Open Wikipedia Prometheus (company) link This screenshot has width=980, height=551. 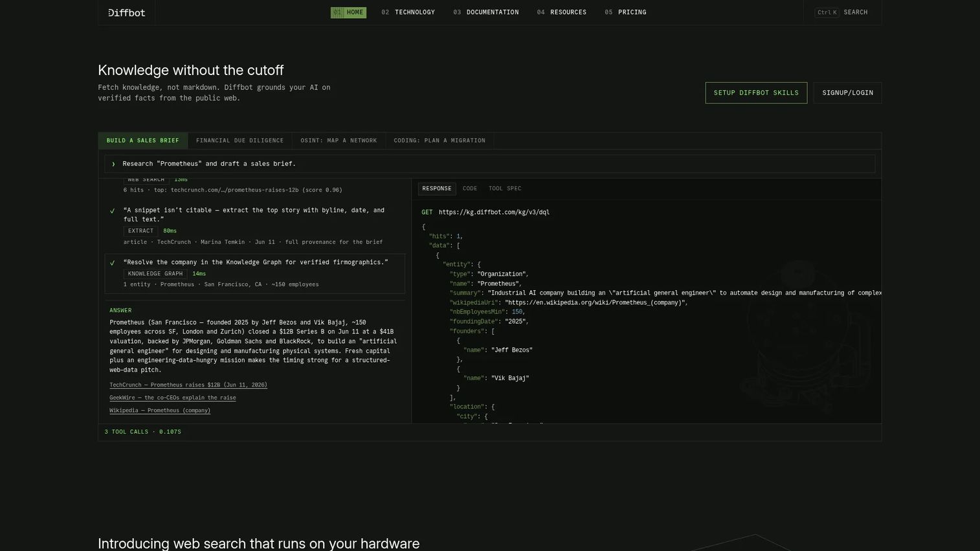coord(160,410)
